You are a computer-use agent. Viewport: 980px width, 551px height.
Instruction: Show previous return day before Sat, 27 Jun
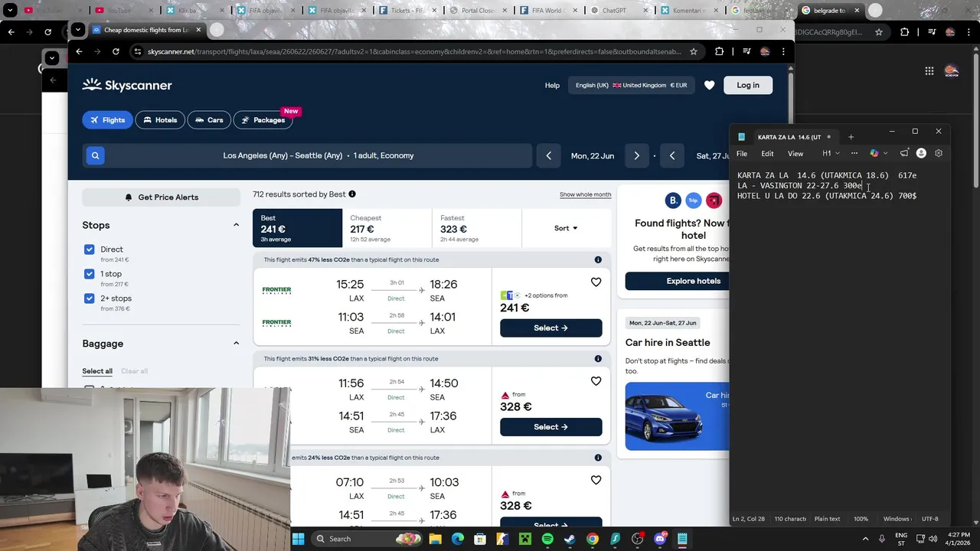tap(672, 155)
